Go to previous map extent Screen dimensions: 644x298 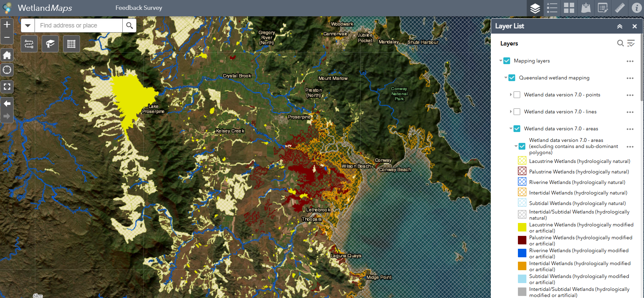(7, 104)
